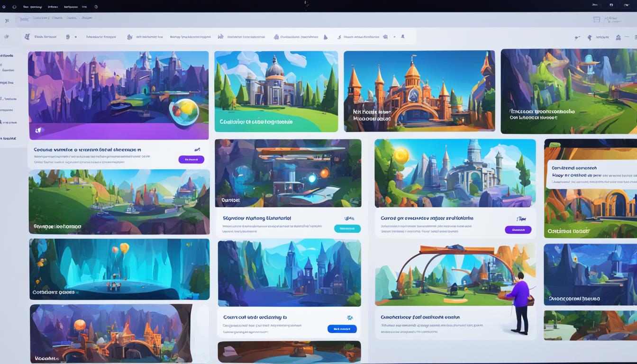The image size is (637, 364).
Task: Open the home icon at the toolbar's right end
Action: (x=618, y=37)
